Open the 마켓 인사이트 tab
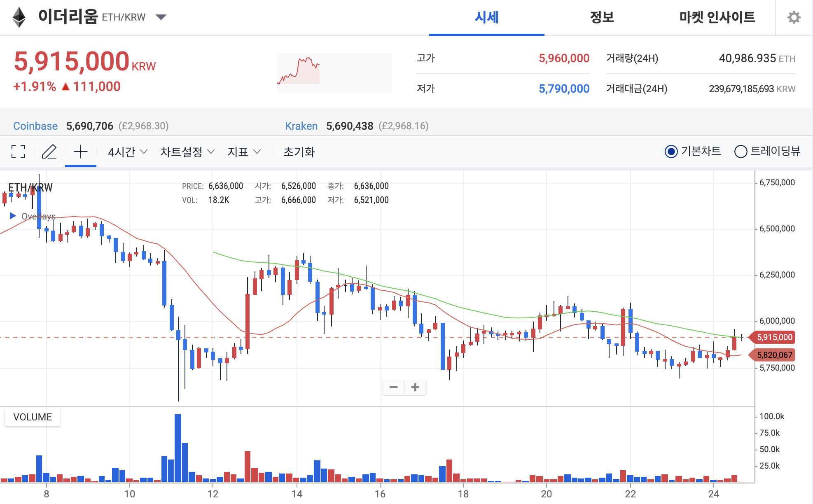 717,17
